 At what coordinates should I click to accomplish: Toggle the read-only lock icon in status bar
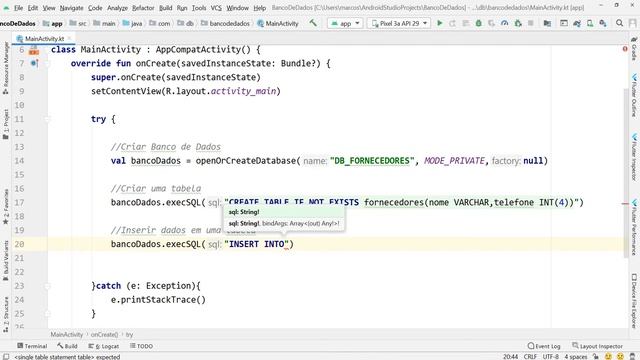596,356
